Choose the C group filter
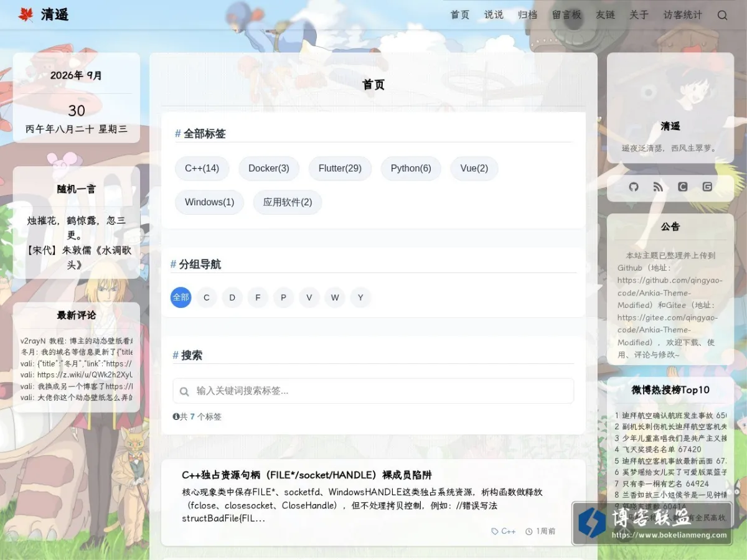 point(207,297)
